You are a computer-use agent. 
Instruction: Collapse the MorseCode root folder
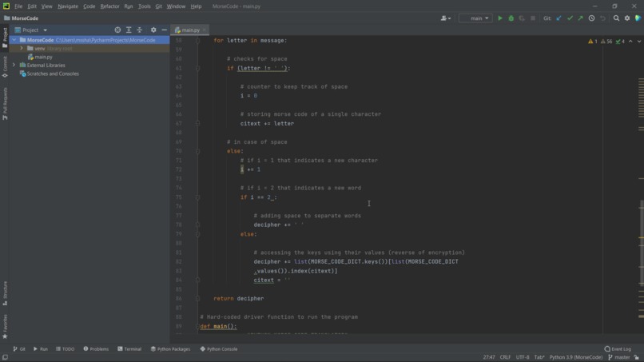point(14,40)
